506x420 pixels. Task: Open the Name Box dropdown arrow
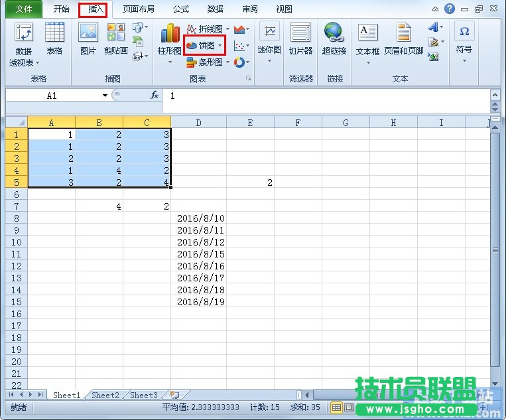(105, 96)
